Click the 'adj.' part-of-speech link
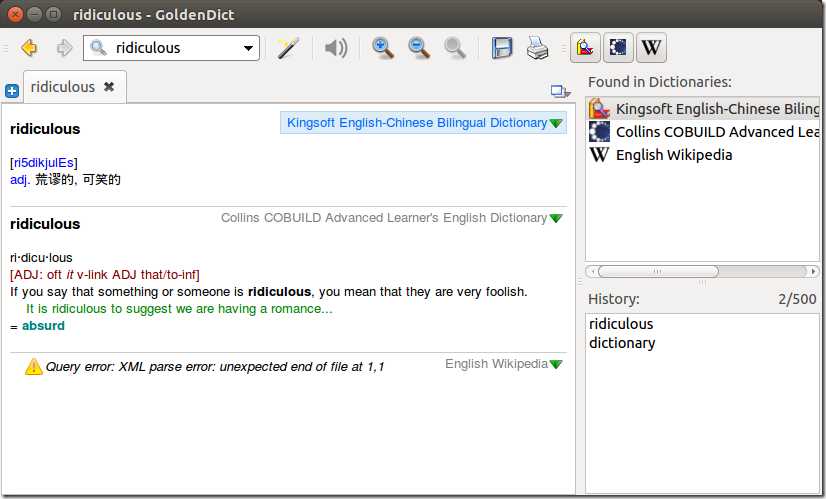 click(20, 180)
